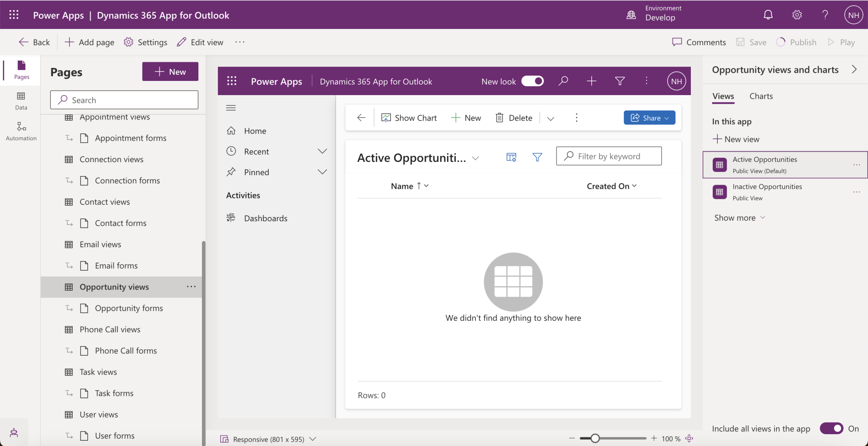Image resolution: width=868 pixels, height=446 pixels.
Task: Click the filter funnel next to the keyword box
Action: coord(537,157)
